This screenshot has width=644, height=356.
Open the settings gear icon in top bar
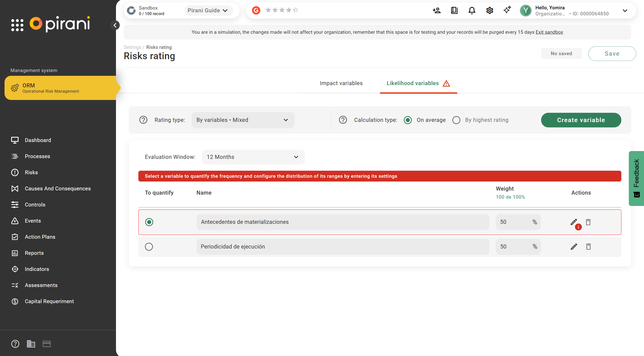[490, 11]
